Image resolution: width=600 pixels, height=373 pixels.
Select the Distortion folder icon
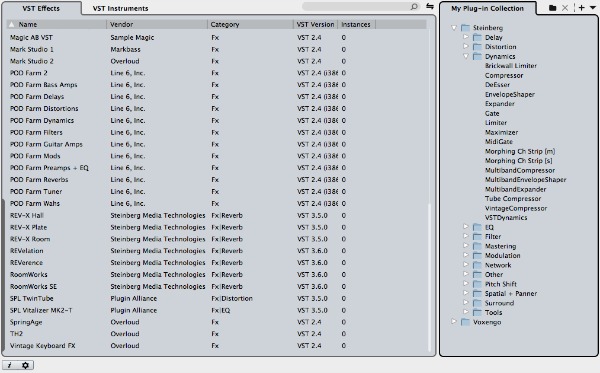point(477,47)
